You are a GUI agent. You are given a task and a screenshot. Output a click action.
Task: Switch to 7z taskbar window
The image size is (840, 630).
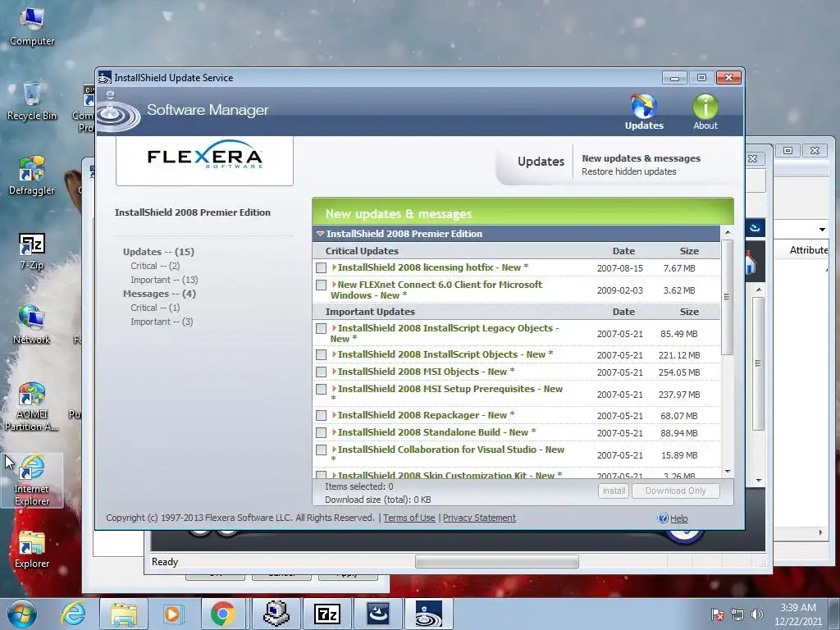tap(326, 614)
